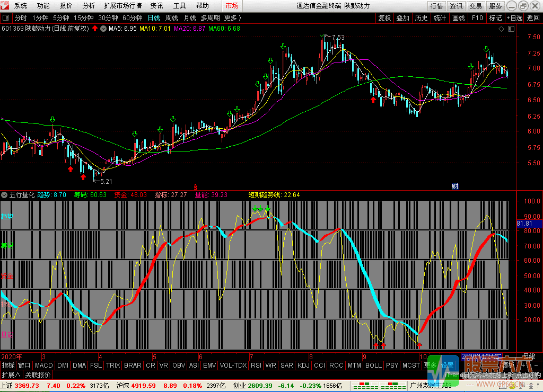Switch to the BOLL indicator tab

373,366
